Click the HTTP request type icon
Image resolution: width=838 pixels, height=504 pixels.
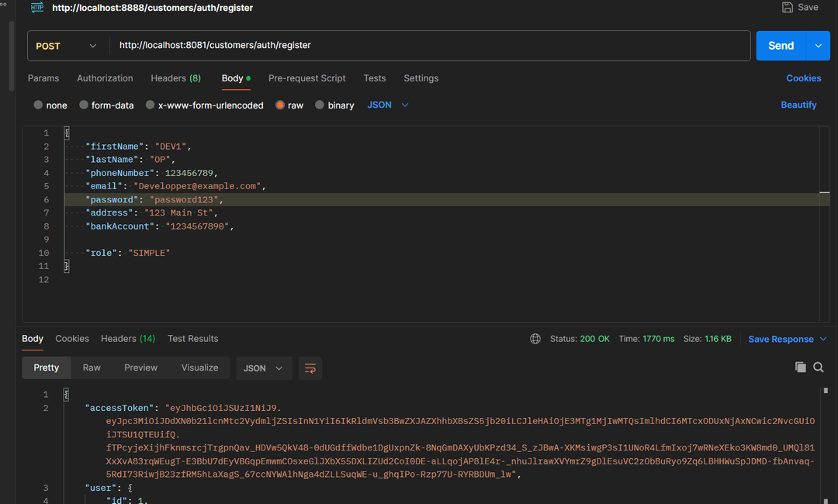click(36, 8)
